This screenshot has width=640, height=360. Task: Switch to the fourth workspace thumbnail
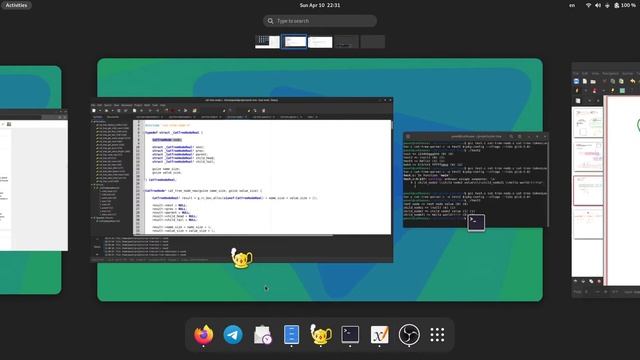pyautogui.click(x=347, y=42)
